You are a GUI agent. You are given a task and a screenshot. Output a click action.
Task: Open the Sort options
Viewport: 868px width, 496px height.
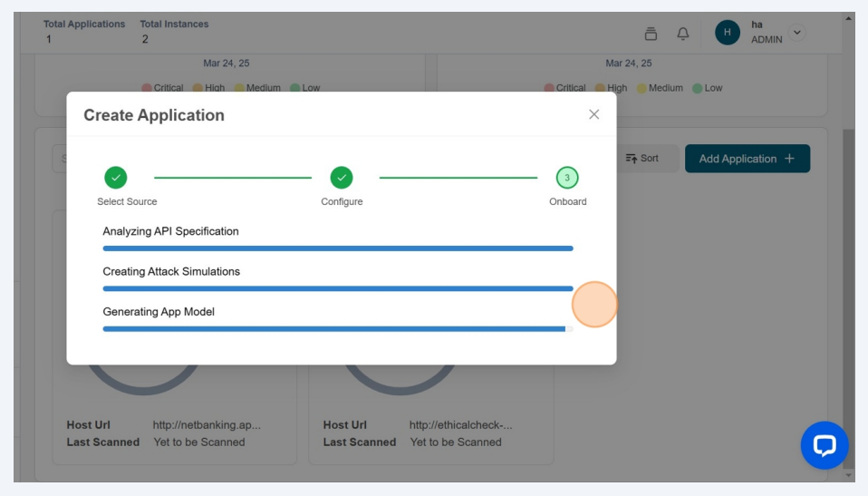[642, 159]
